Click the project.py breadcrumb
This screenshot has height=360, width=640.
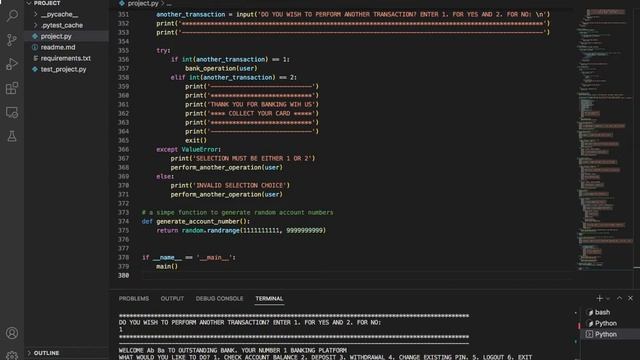[142, 4]
